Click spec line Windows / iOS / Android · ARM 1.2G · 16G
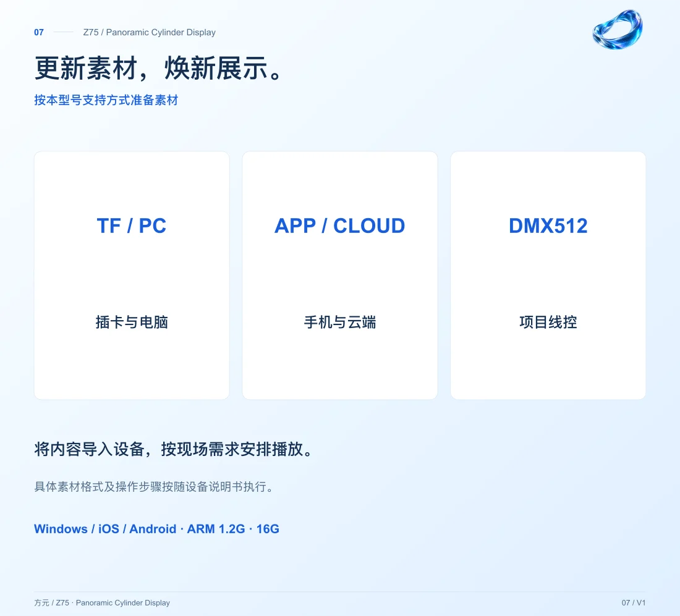The height and width of the screenshot is (616, 680). point(156,529)
